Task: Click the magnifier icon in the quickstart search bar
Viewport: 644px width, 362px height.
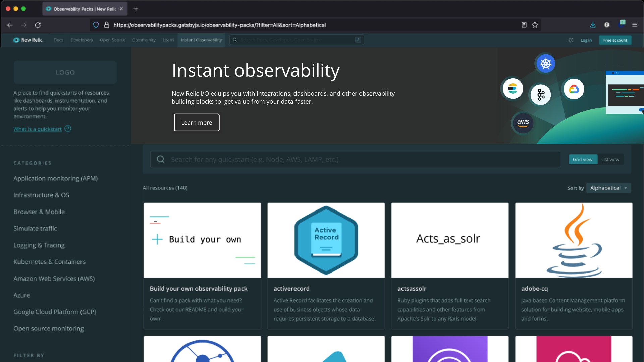Action: [x=161, y=159]
